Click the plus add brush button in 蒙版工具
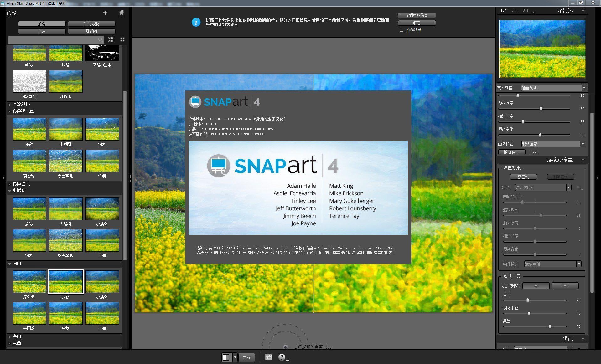This screenshot has width=601, height=364. pos(536,286)
